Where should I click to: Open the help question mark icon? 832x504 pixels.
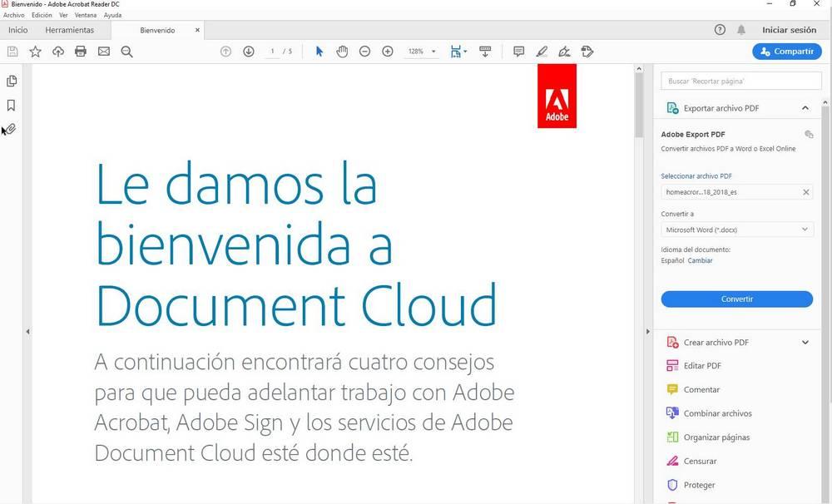coord(720,30)
